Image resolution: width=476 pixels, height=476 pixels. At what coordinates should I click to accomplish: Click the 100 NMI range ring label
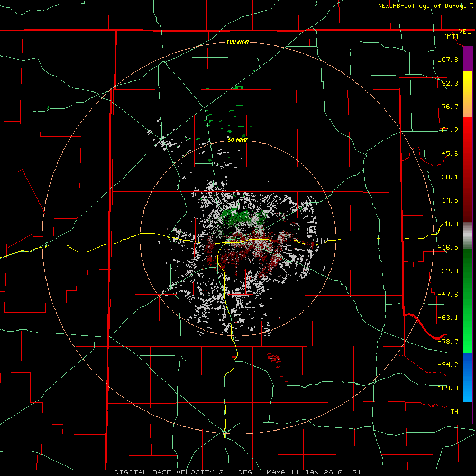point(237,42)
